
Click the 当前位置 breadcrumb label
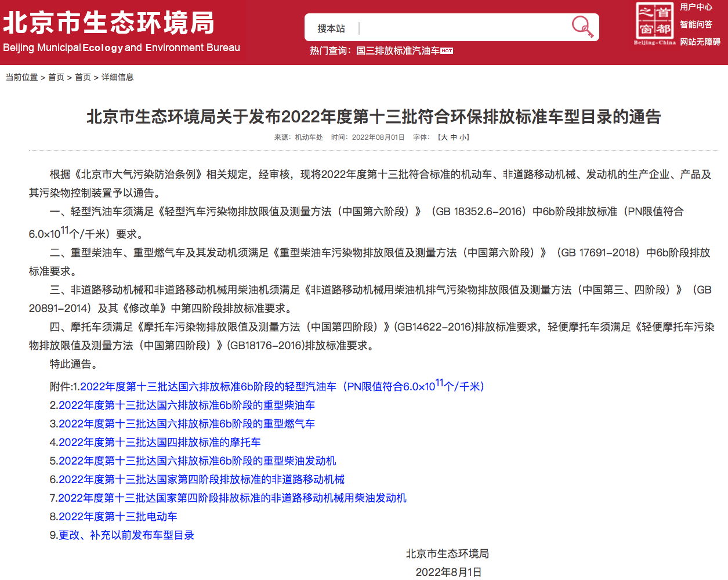pos(22,77)
